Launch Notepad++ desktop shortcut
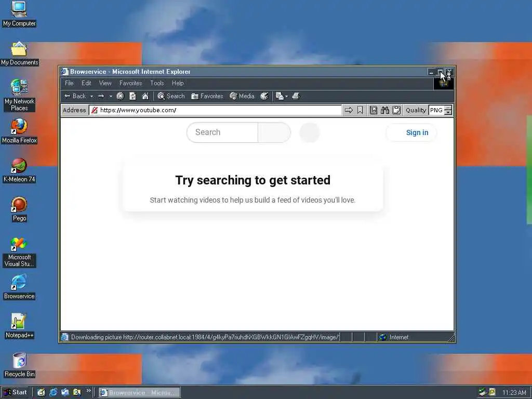 point(19,326)
